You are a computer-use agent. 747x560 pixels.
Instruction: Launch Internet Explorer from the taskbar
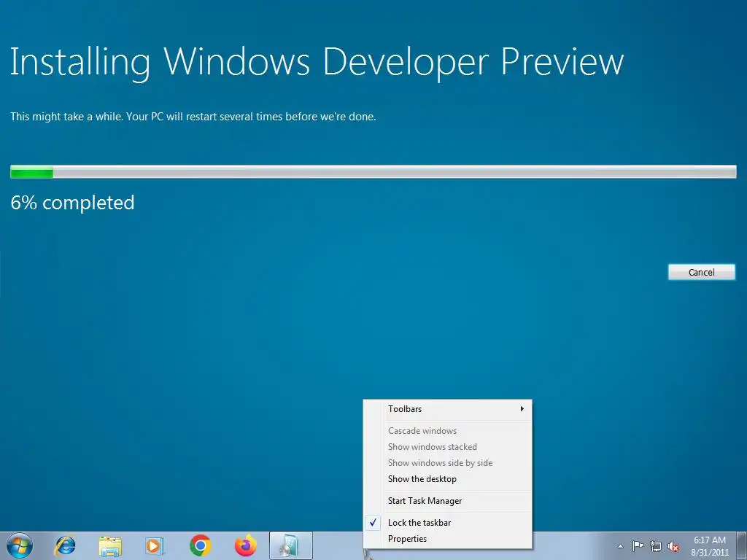(x=65, y=545)
